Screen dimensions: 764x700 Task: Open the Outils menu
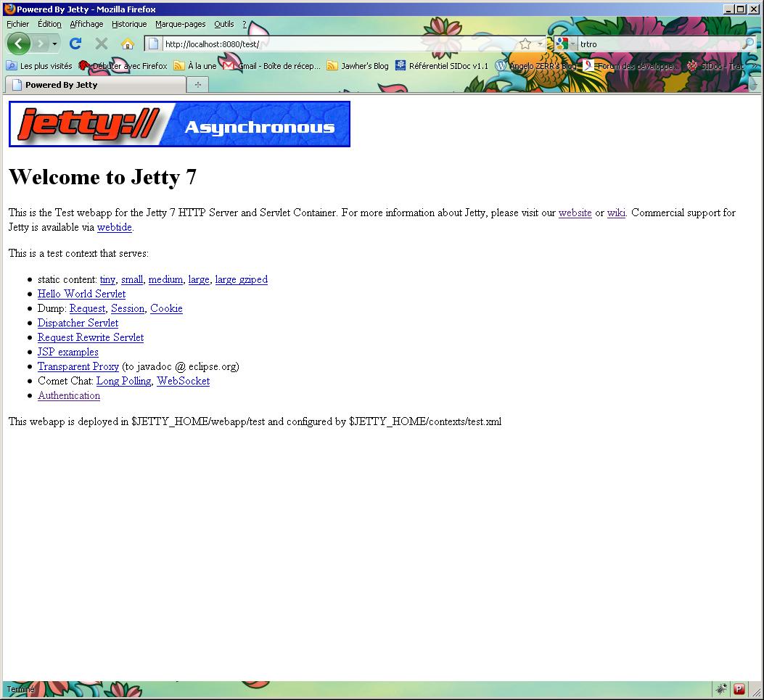coord(224,24)
